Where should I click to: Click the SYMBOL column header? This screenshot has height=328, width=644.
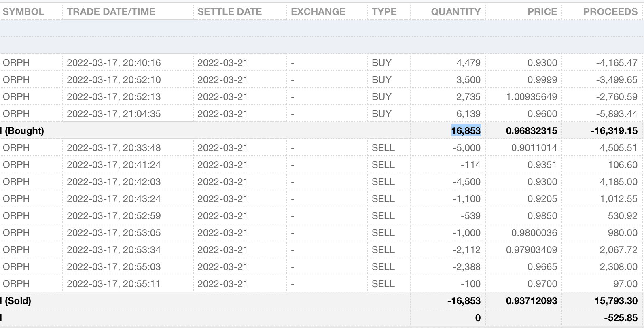(x=23, y=12)
